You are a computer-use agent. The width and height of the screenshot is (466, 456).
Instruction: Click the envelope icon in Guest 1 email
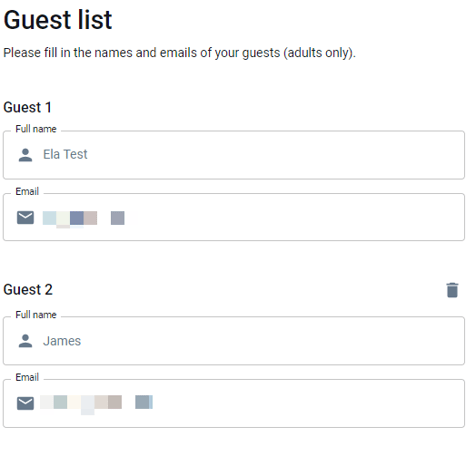coord(25,218)
